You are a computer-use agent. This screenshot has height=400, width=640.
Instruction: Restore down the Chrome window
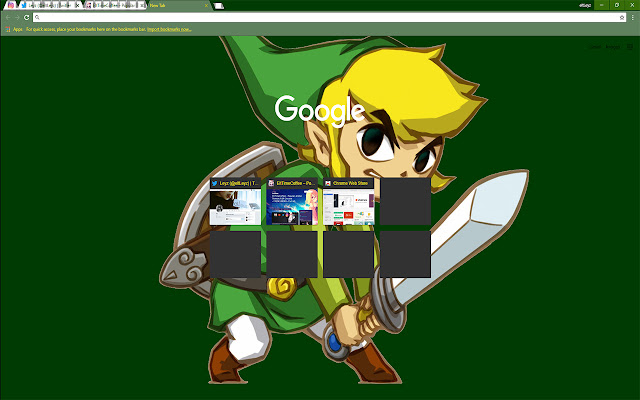[617, 5]
